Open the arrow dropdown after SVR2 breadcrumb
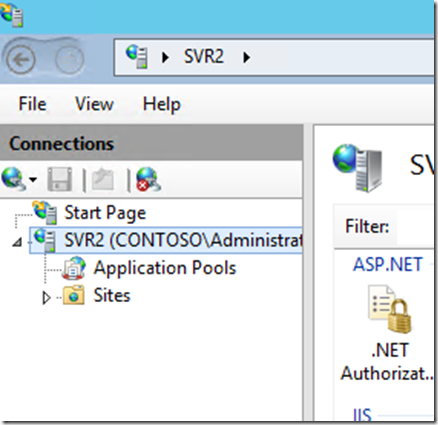The width and height of the screenshot is (438, 425). (246, 58)
